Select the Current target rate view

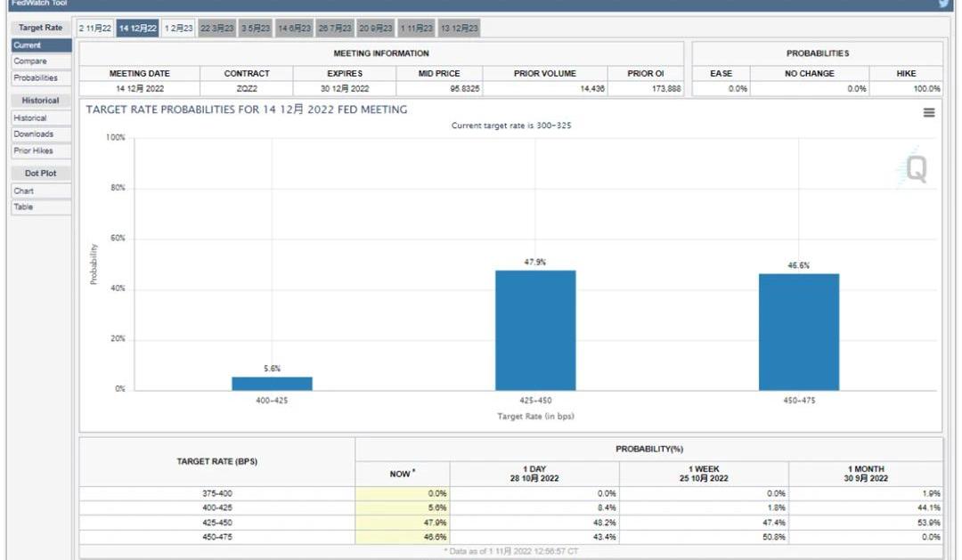tap(28, 45)
